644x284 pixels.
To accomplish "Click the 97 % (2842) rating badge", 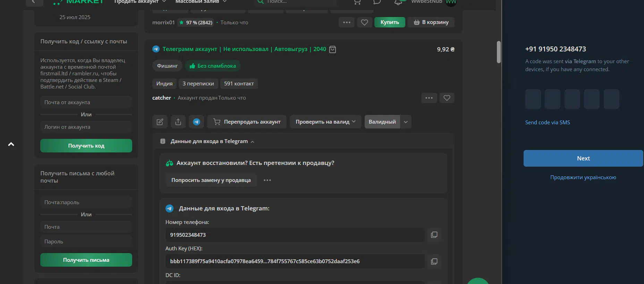I will tap(196, 23).
